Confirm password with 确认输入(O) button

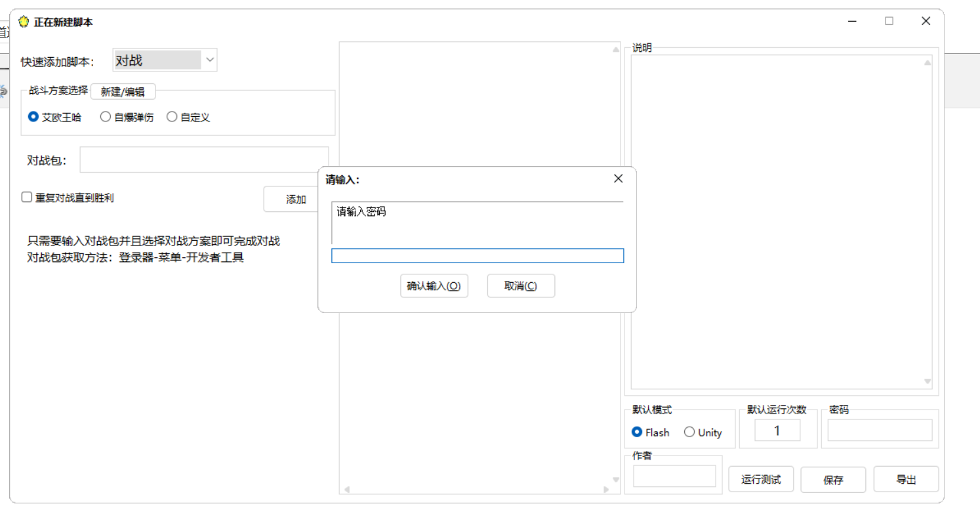click(434, 286)
